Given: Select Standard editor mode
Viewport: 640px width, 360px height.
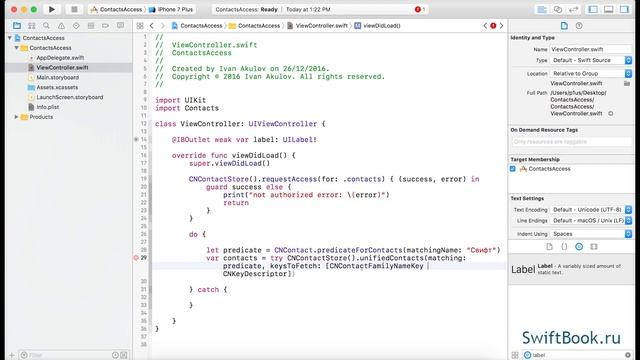Looking at the screenshot, I should coord(542,9).
